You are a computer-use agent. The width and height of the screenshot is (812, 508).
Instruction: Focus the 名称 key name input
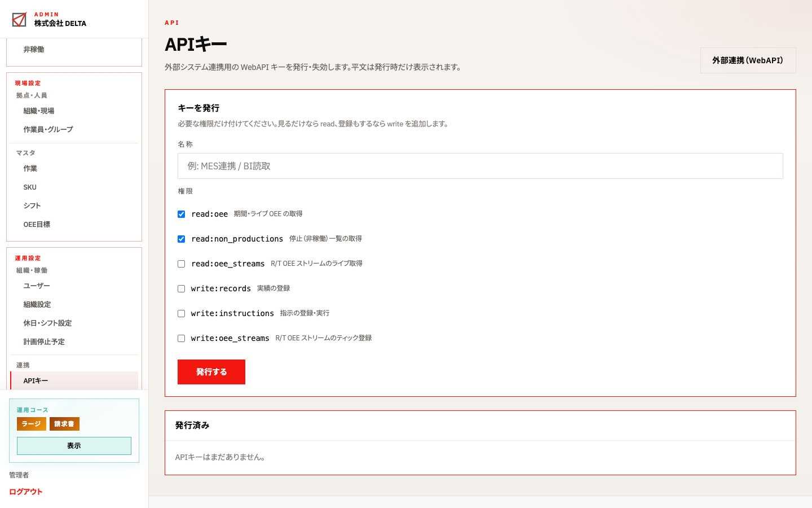tap(480, 166)
